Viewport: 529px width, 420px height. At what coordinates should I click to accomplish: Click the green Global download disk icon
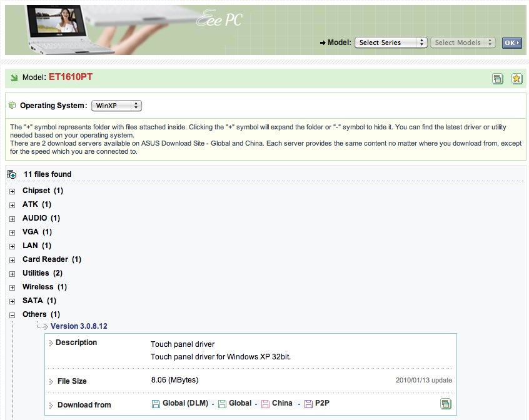pos(222,404)
